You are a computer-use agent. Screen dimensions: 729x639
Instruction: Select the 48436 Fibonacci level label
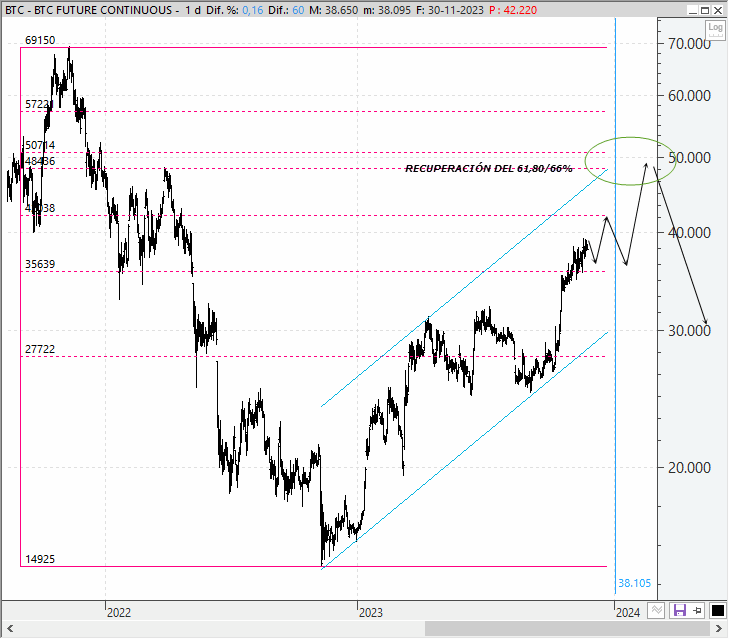click(x=40, y=161)
